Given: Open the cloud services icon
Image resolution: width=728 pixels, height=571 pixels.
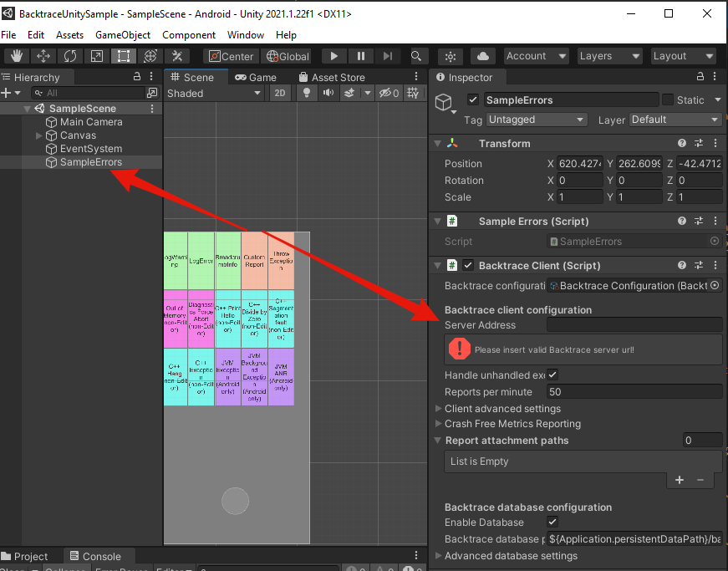Looking at the screenshot, I should point(483,56).
